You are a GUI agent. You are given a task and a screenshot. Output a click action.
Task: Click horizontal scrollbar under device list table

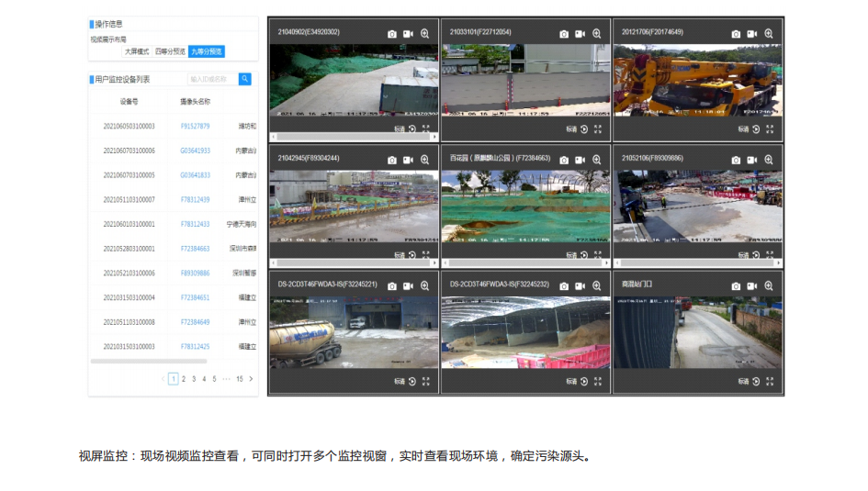(x=149, y=361)
